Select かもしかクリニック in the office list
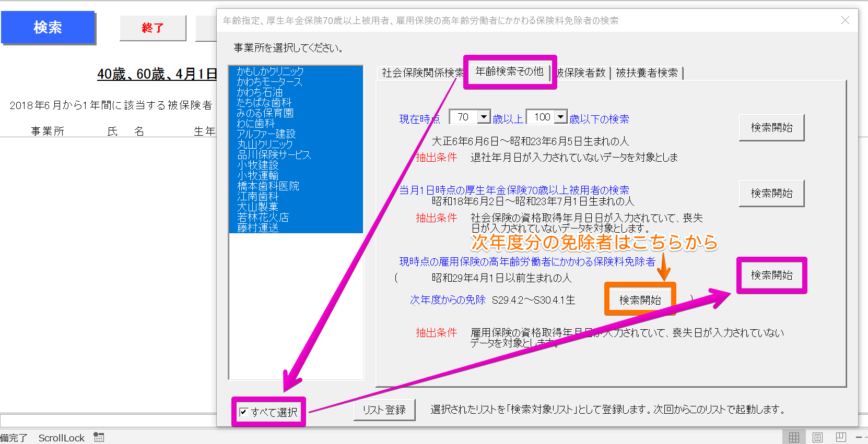 [296, 71]
